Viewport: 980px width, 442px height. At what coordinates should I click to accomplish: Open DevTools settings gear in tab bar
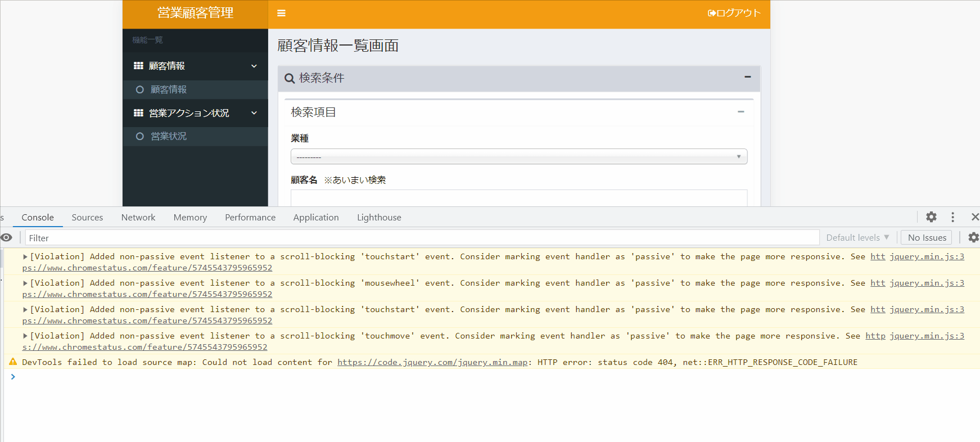(x=932, y=217)
